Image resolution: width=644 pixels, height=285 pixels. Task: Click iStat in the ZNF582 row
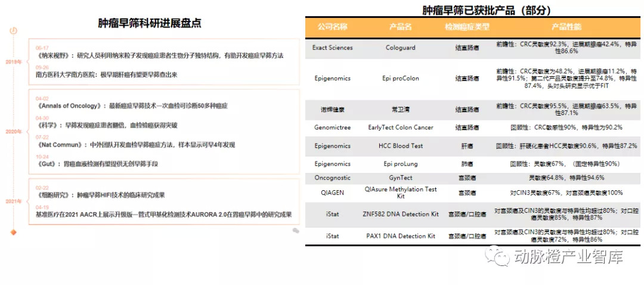(x=332, y=215)
